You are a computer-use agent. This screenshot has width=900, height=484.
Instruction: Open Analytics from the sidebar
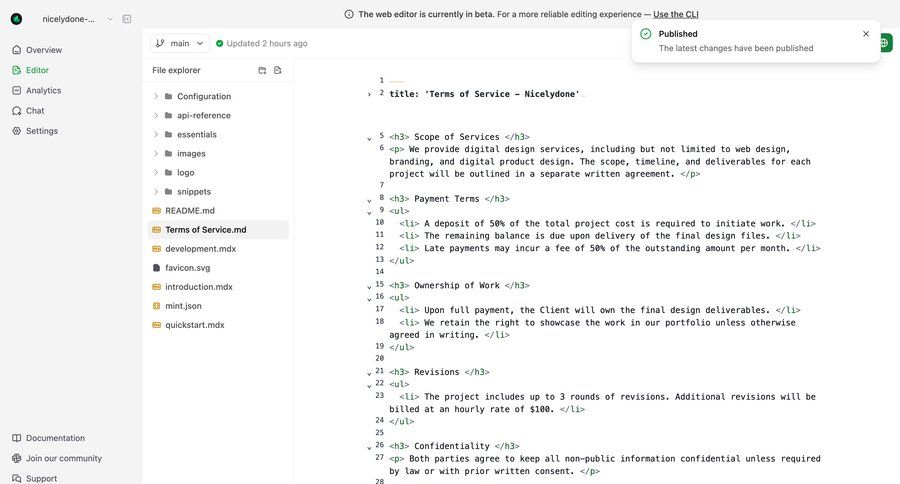click(43, 90)
